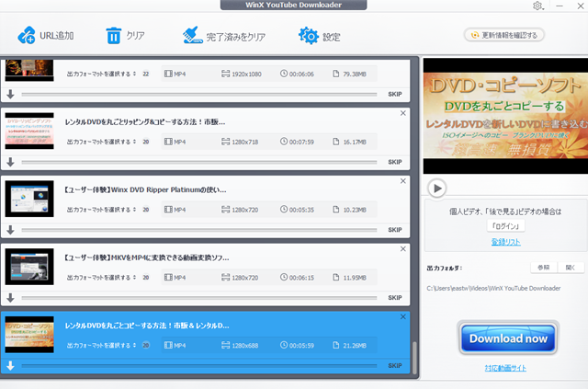Click download arrow for MKVをMP4 video
588x389 pixels.
(x=10, y=298)
